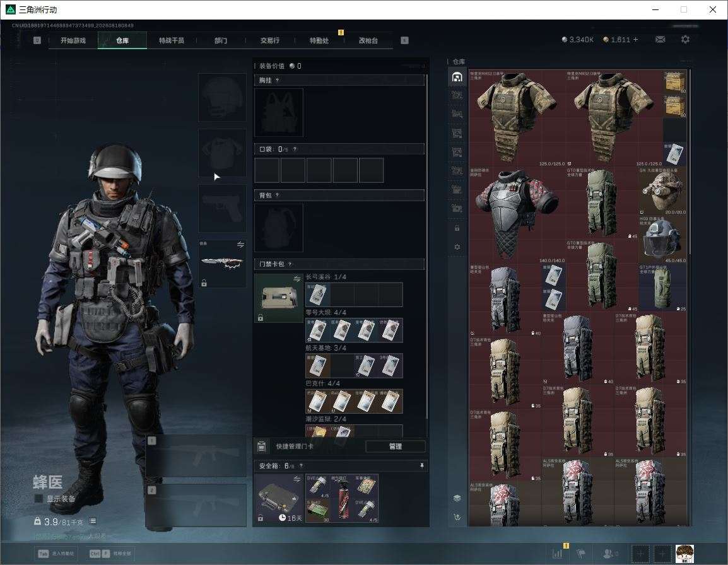Click the flag icon in bottom bar
This screenshot has width=728, height=565.
(x=580, y=554)
